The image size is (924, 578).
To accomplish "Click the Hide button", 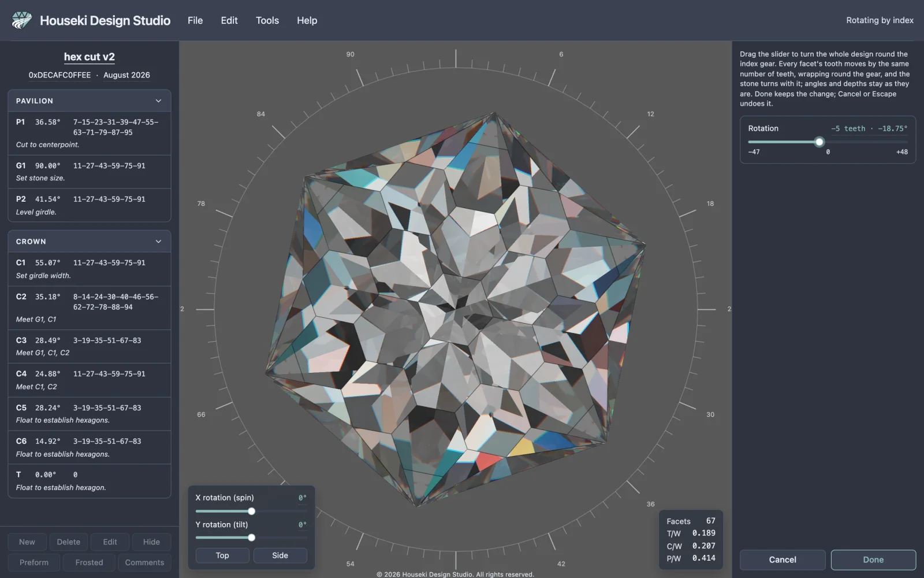I will tap(151, 542).
